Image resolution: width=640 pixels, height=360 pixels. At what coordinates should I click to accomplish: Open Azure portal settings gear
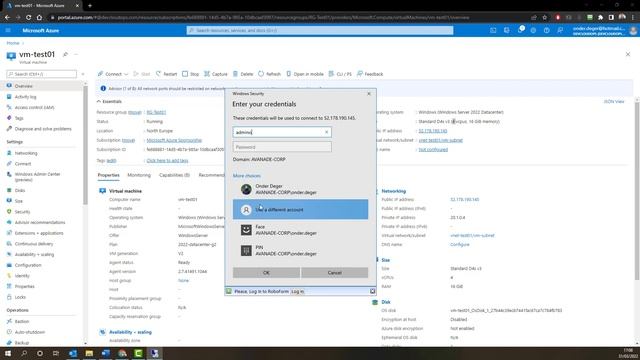coord(533,30)
